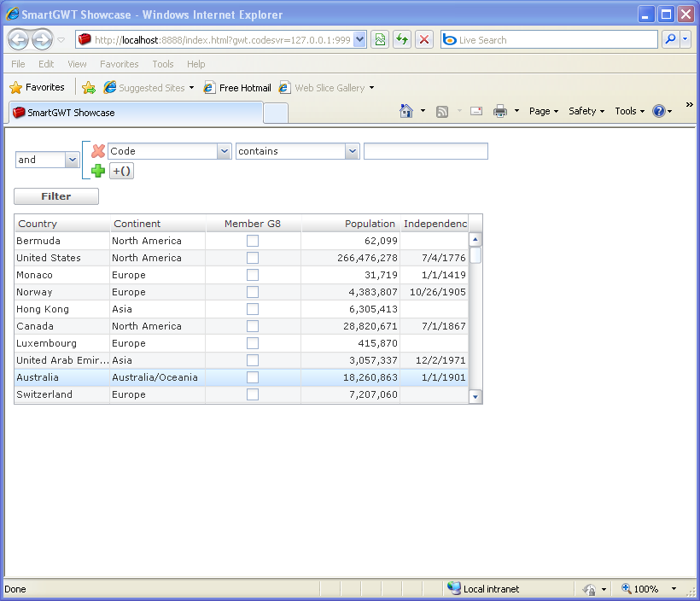Open the View menu
Viewport: 700px width, 601px height.
click(77, 64)
